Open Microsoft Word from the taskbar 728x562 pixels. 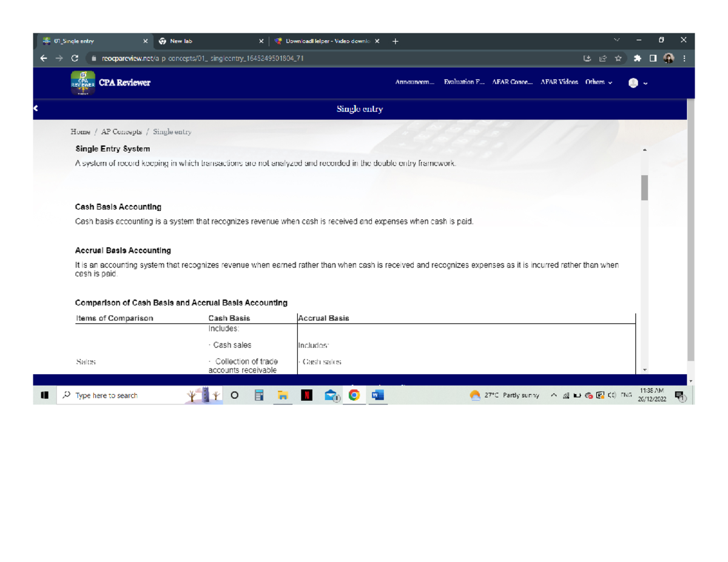(377, 395)
